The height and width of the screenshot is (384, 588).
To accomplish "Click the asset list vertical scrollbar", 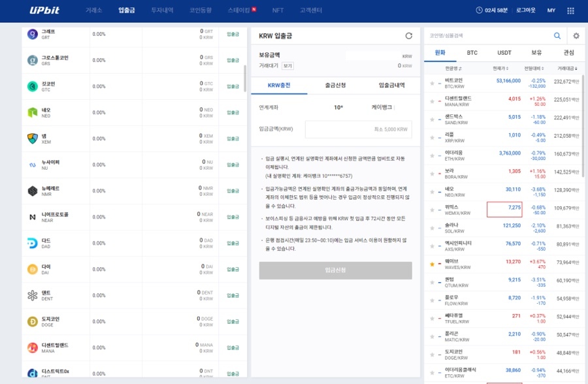I will [x=245, y=79].
